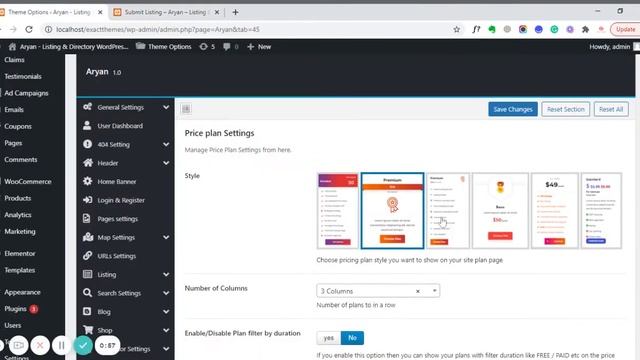
Task: Cancel the recording with the red X
Action: 40,345
